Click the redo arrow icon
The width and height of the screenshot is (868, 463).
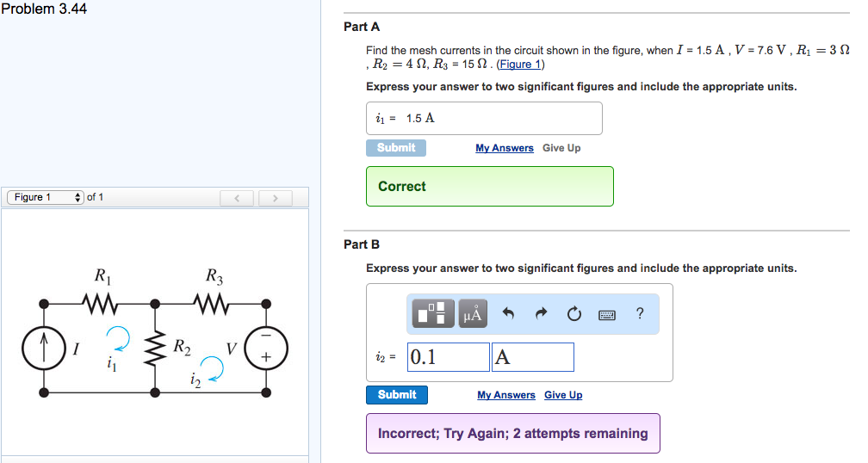point(541,313)
